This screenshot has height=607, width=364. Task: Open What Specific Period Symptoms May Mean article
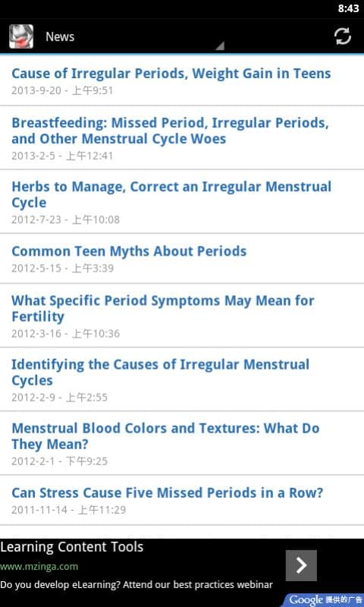tap(182, 315)
